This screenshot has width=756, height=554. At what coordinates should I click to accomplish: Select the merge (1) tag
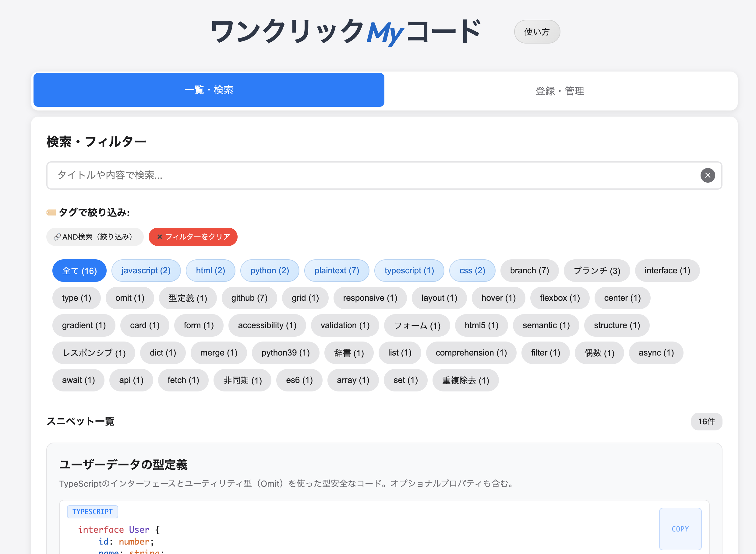pos(219,353)
